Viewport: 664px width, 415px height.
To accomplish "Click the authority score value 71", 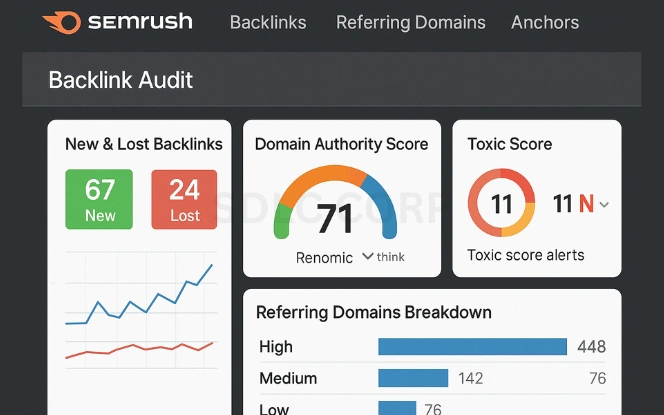I will 335,218.
